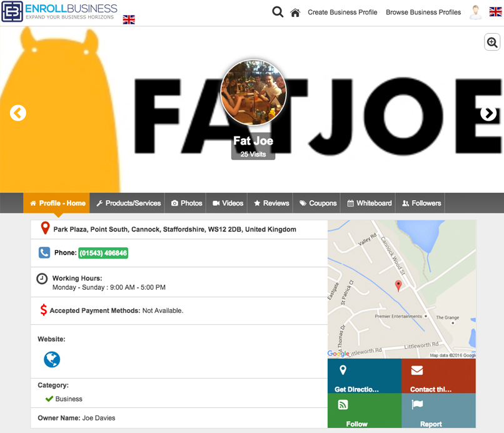Screen dimensions: 504x433
Task: Report this profile via Report tile
Action: [439, 410]
